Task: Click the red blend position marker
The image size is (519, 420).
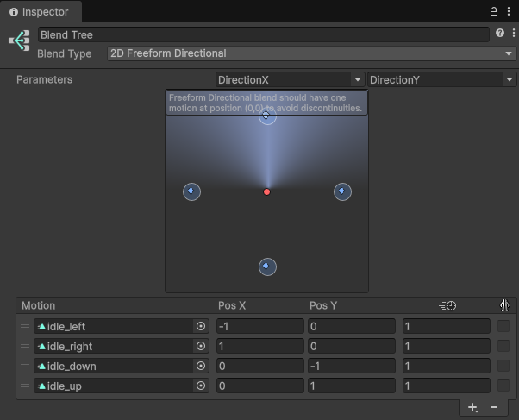Action: point(266,192)
